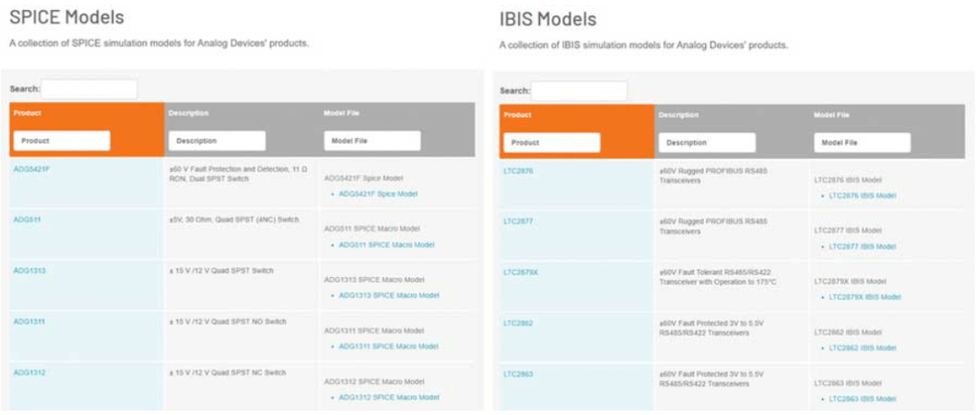Sort IBIS table by Product column header

[x=517, y=115]
